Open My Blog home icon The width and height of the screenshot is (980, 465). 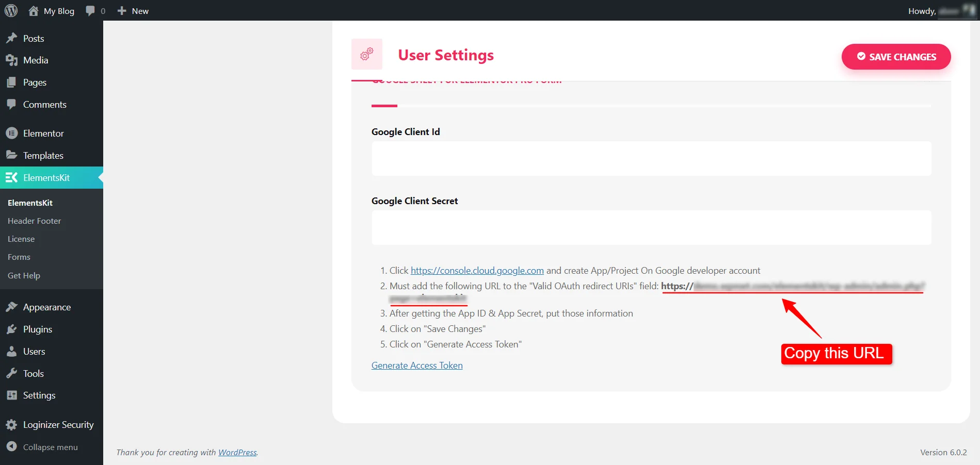pos(34,11)
